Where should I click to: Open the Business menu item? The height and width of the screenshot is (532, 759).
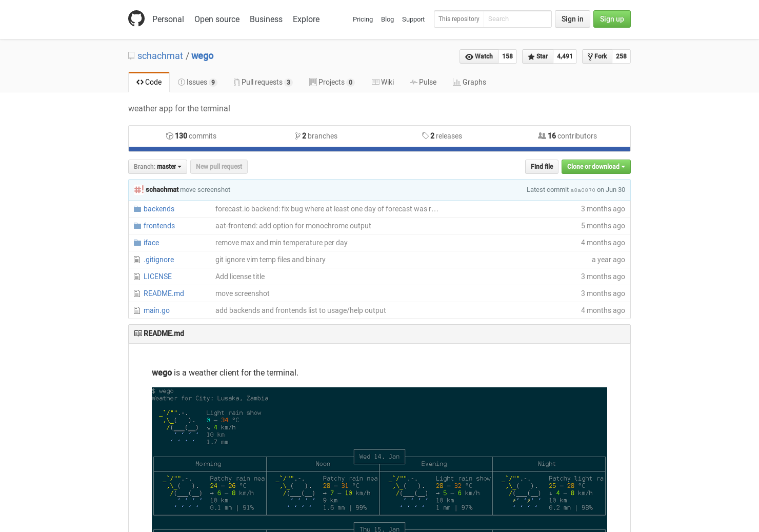click(x=266, y=19)
